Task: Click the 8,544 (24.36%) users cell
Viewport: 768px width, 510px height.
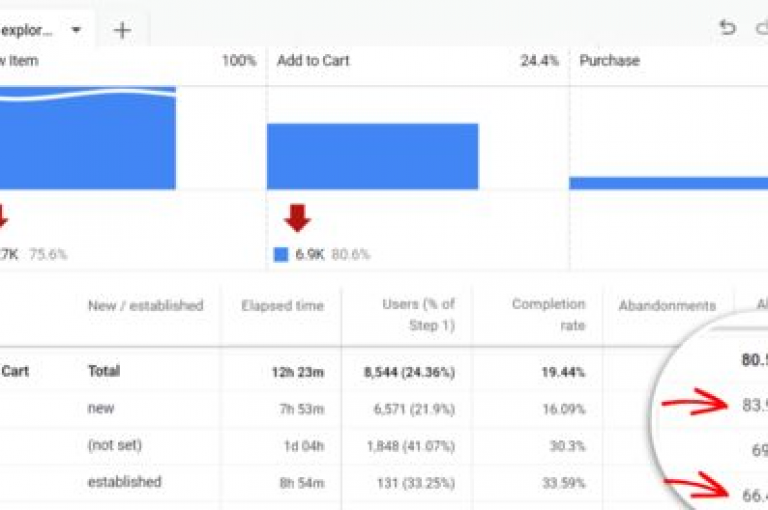Action: [x=409, y=372]
